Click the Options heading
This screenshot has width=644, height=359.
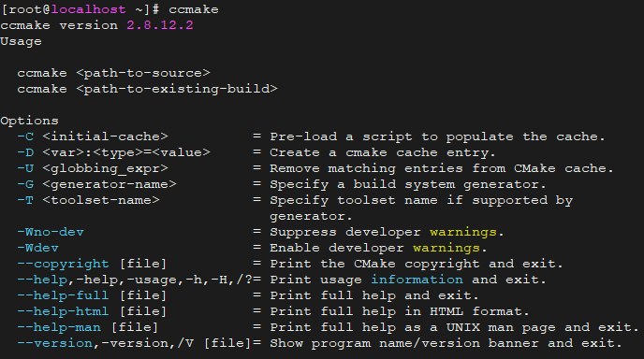[30, 121]
